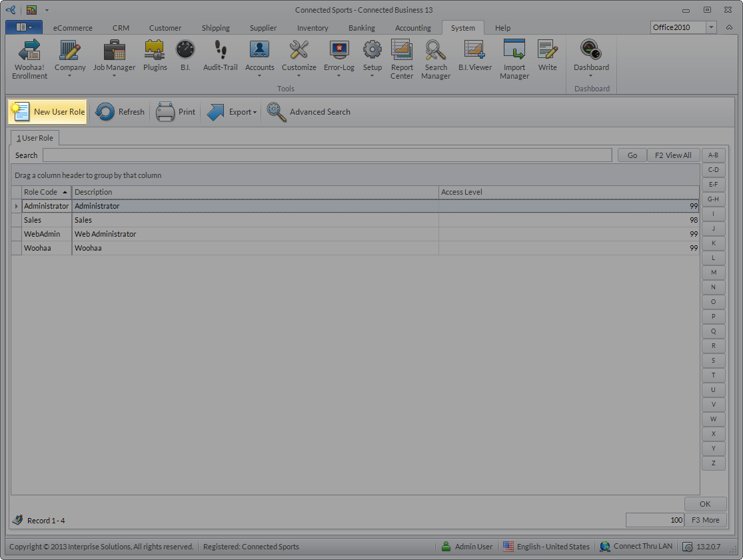Image resolution: width=743 pixels, height=560 pixels.
Task: Select the WebAdmin role row
Action: tap(42, 234)
